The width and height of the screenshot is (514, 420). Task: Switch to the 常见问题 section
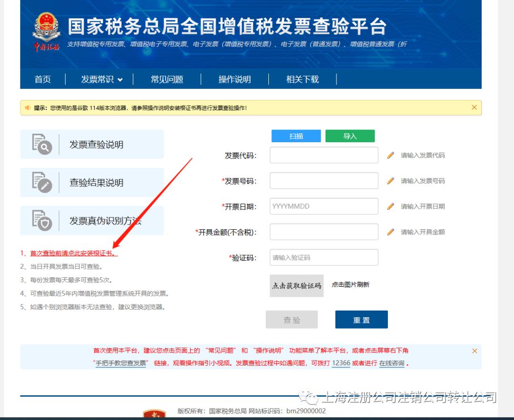pos(167,79)
